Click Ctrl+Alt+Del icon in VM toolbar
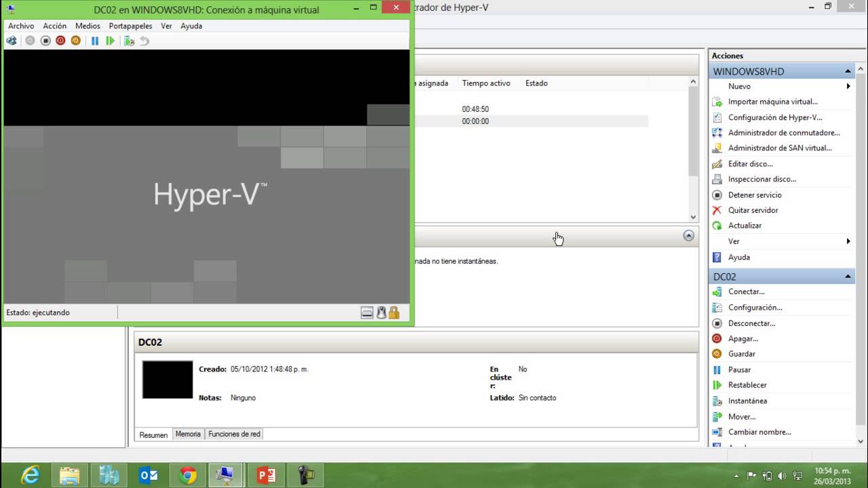Screen dimensions: 868x488 click(12, 41)
